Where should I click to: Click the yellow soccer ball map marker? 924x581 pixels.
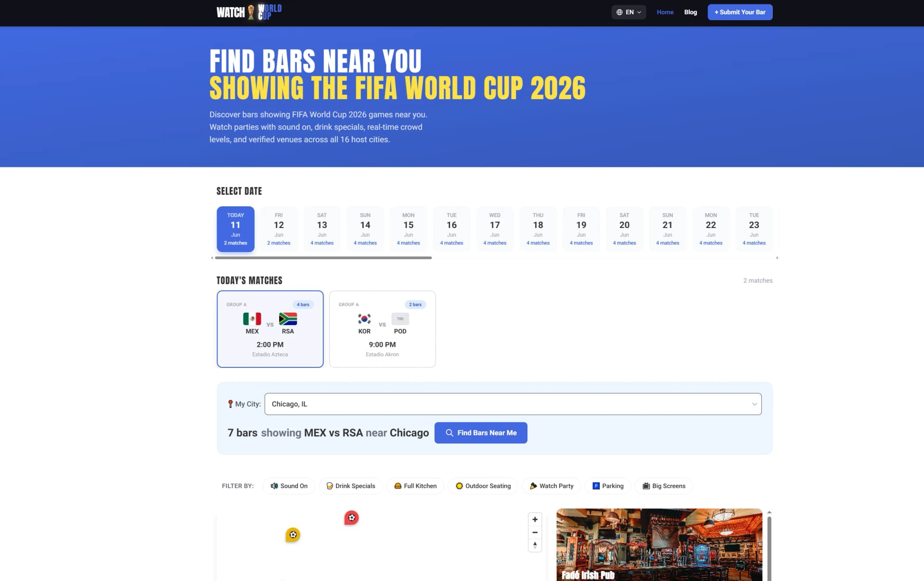click(x=293, y=535)
